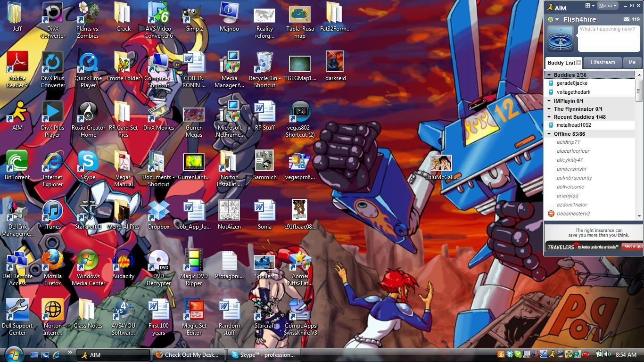Image resolution: width=644 pixels, height=362 pixels.
Task: Open the AIM Menu dropdown
Action: pyautogui.click(x=607, y=6)
